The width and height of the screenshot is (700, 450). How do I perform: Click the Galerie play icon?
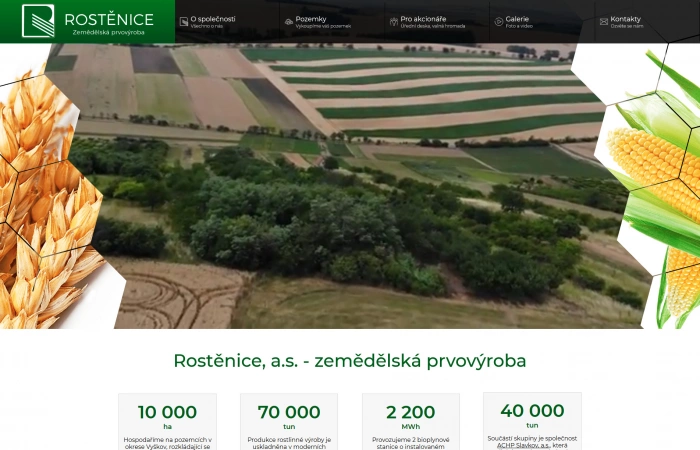[499, 21]
